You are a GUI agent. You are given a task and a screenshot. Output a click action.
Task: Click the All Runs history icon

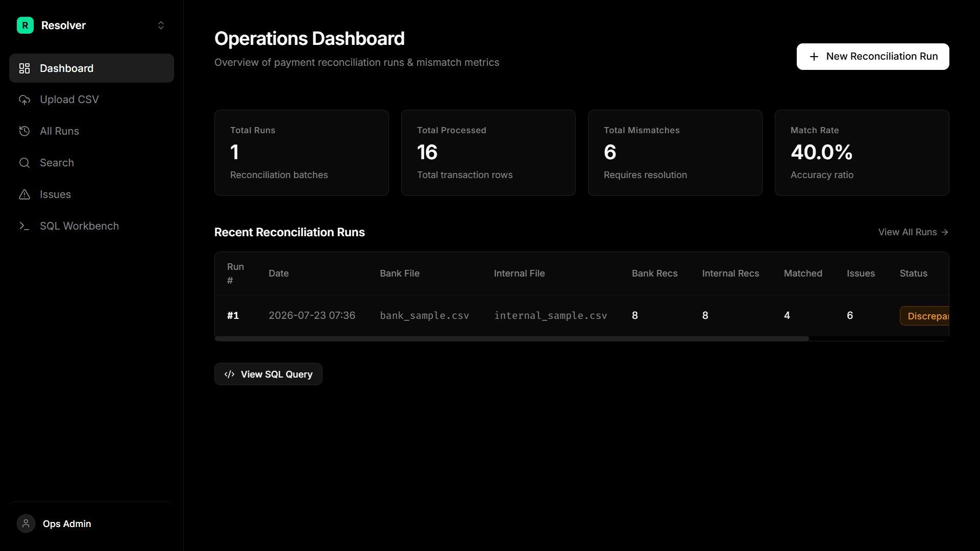click(24, 131)
